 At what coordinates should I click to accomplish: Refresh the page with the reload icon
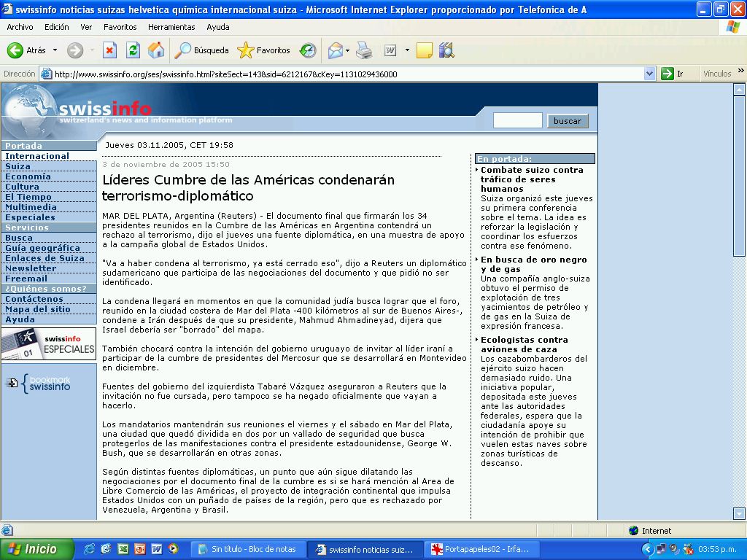[x=133, y=50]
